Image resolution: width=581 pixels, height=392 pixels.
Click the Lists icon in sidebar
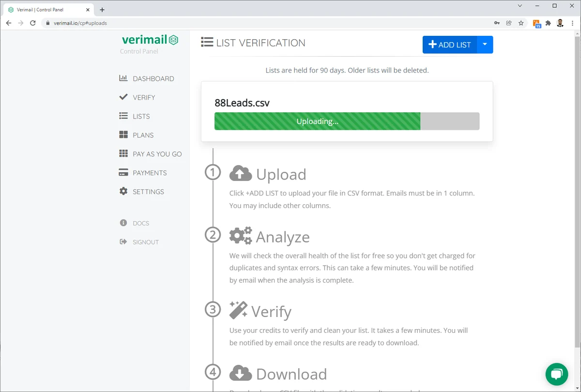click(123, 116)
